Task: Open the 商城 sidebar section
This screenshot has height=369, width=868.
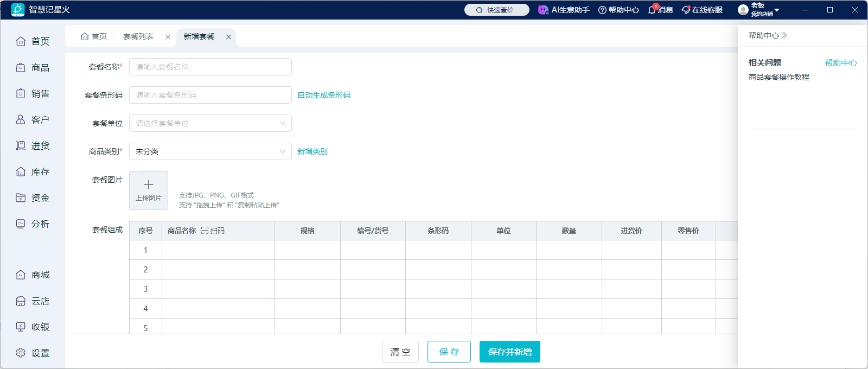Action: 33,275
